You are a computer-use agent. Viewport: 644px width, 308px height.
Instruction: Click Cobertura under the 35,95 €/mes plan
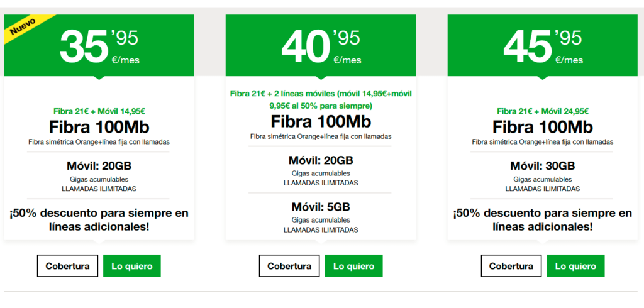(x=67, y=266)
